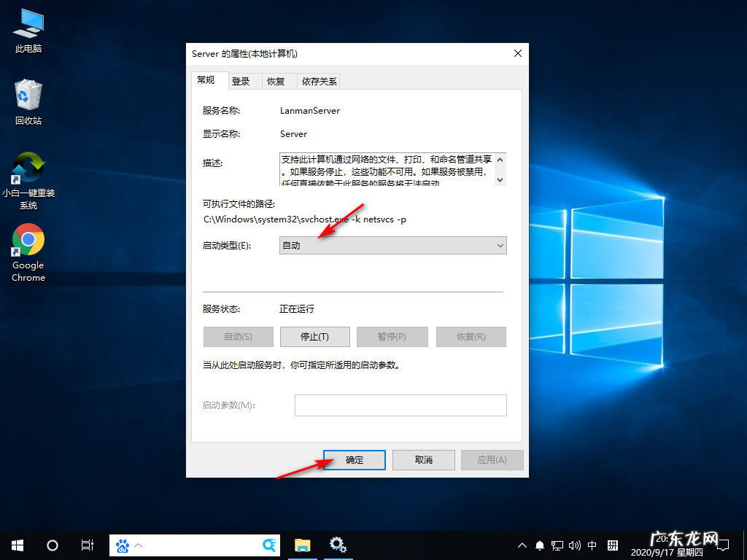Open the 启动类型 startup type dropdown

pyautogui.click(x=392, y=245)
